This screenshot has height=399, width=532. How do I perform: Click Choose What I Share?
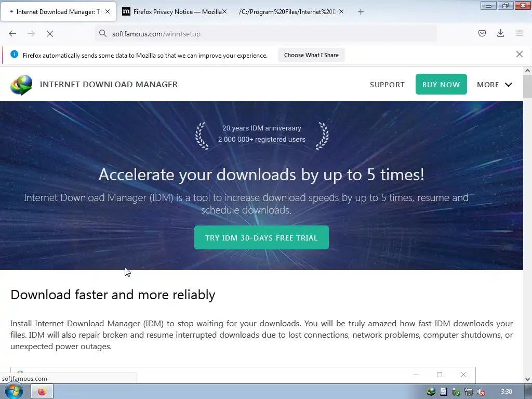pyautogui.click(x=311, y=55)
